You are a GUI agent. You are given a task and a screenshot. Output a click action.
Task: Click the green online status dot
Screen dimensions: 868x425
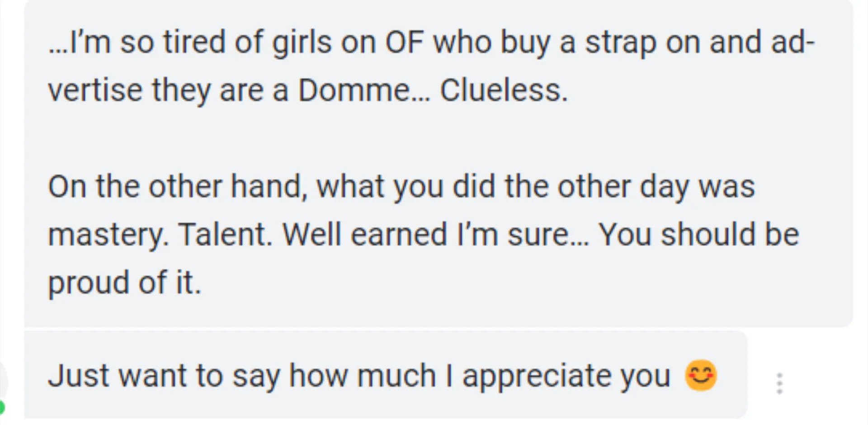(2, 407)
